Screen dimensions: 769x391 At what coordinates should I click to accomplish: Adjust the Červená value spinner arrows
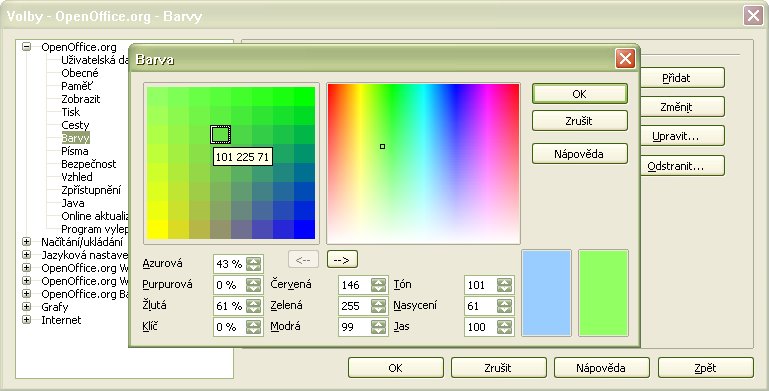[x=379, y=285]
